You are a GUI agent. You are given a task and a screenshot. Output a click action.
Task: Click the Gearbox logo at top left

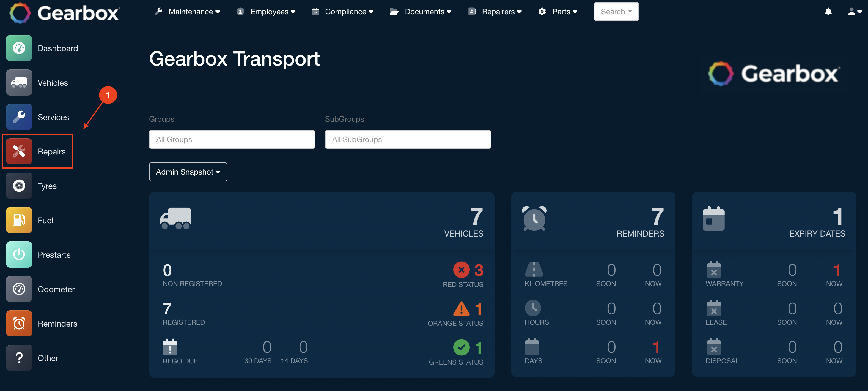[64, 13]
